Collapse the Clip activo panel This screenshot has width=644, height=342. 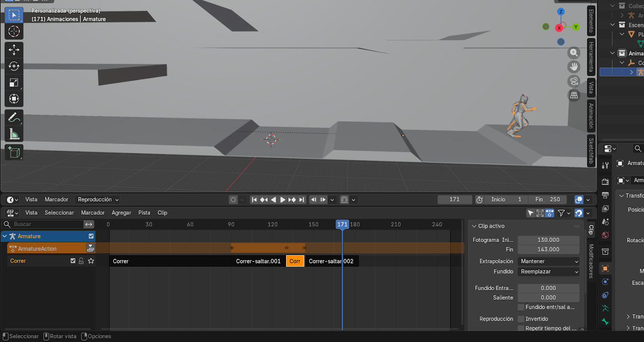[x=474, y=226]
